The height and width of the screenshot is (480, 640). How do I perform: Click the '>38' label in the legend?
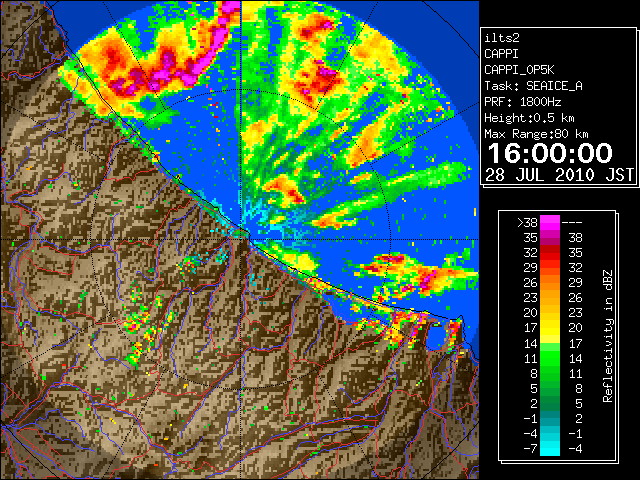point(527,222)
